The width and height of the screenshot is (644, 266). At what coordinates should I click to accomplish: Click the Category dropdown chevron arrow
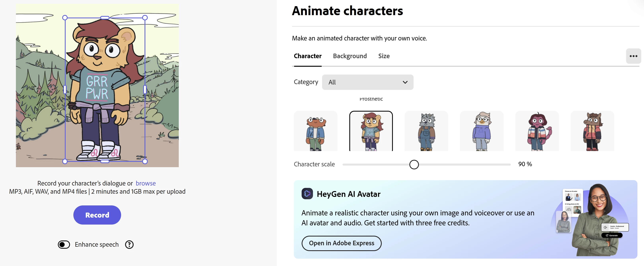click(405, 82)
